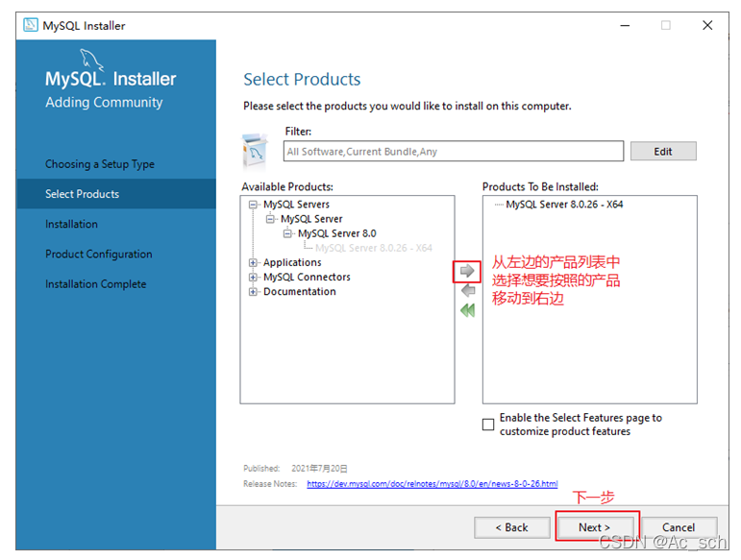The image size is (741, 560).
Task: Click the Filter text field
Action: [x=454, y=151]
